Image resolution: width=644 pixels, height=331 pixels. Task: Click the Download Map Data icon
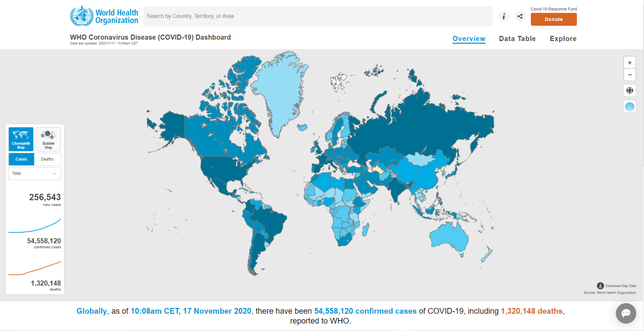tap(600, 286)
